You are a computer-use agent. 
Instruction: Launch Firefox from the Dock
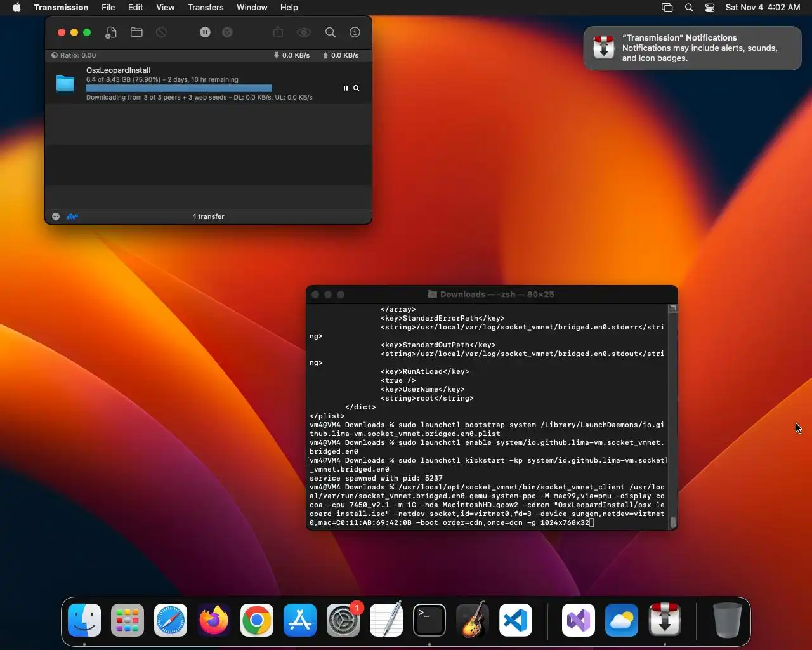pos(214,620)
